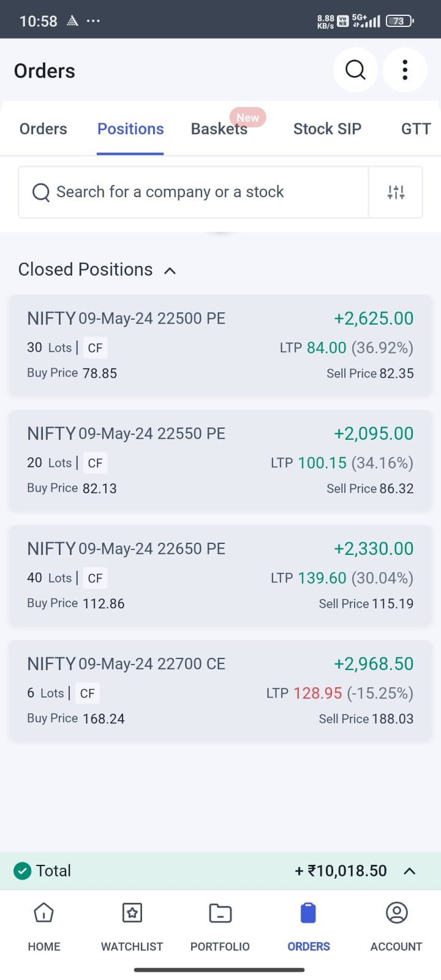Open Watchlist star icon in bottom bar
This screenshot has height=980, width=441.
[x=132, y=913]
